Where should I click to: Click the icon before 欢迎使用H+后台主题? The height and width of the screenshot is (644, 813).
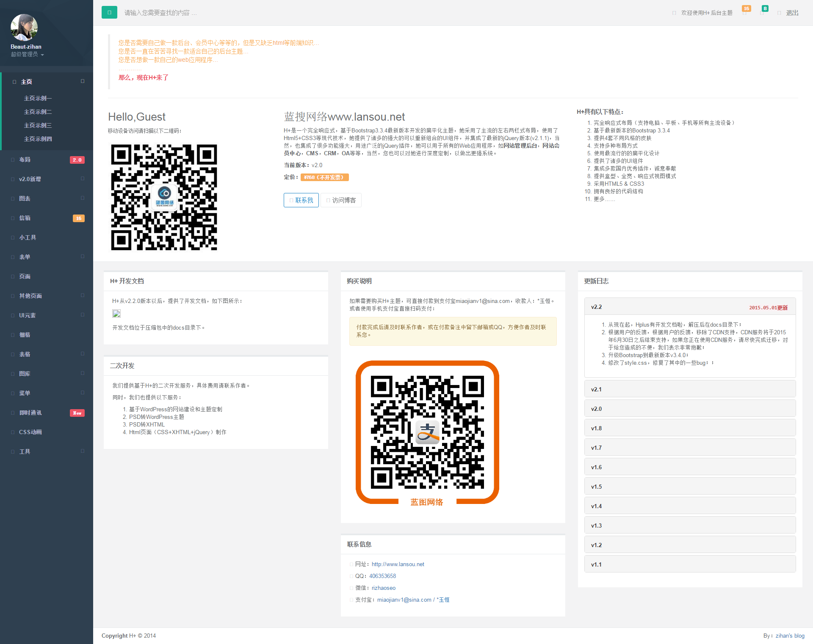click(674, 13)
